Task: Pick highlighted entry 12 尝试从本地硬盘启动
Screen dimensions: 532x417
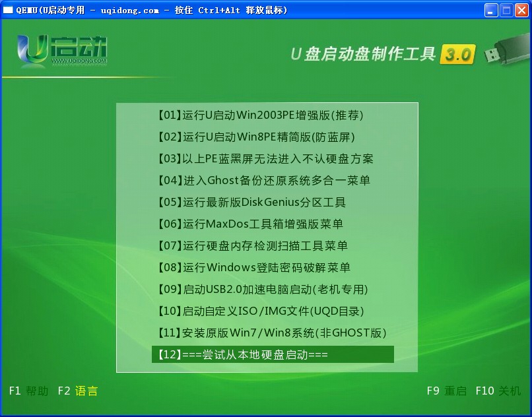Action: [273, 354]
